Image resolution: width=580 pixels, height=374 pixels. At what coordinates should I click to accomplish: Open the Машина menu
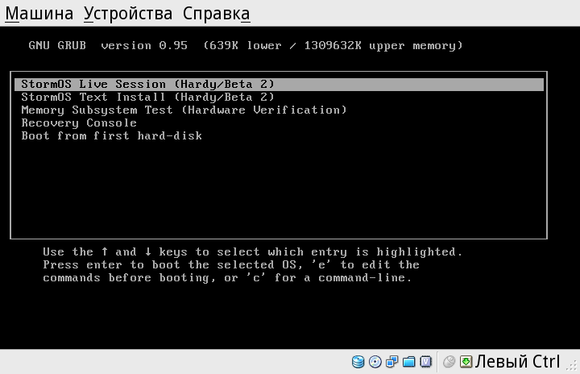pos(39,14)
